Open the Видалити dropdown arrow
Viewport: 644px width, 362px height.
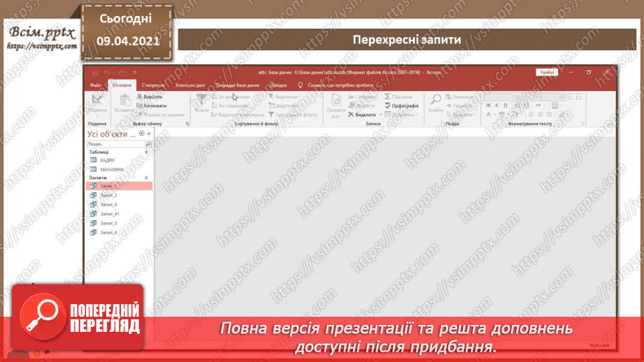(x=380, y=115)
